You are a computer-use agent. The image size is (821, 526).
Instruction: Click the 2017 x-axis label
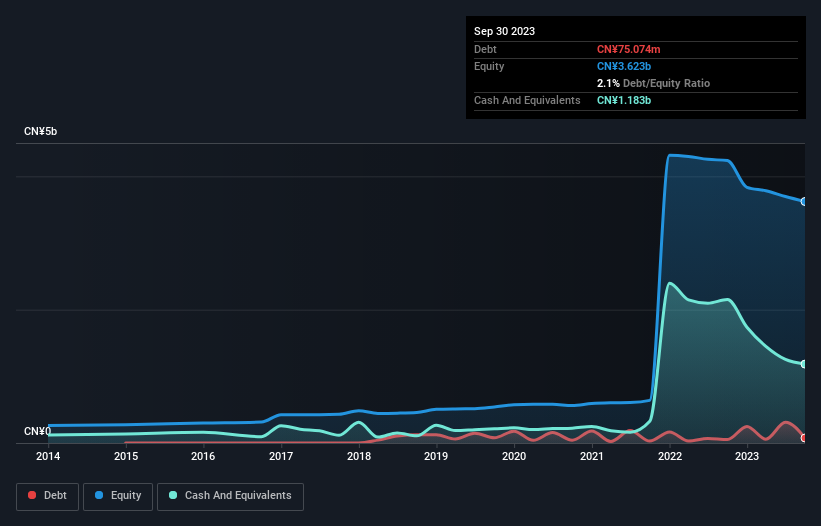tap(281, 456)
